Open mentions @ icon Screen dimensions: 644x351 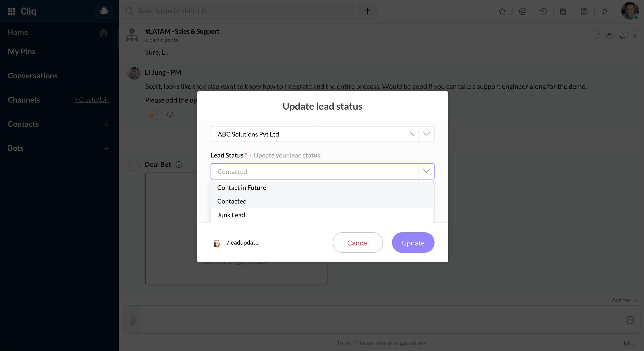click(523, 11)
